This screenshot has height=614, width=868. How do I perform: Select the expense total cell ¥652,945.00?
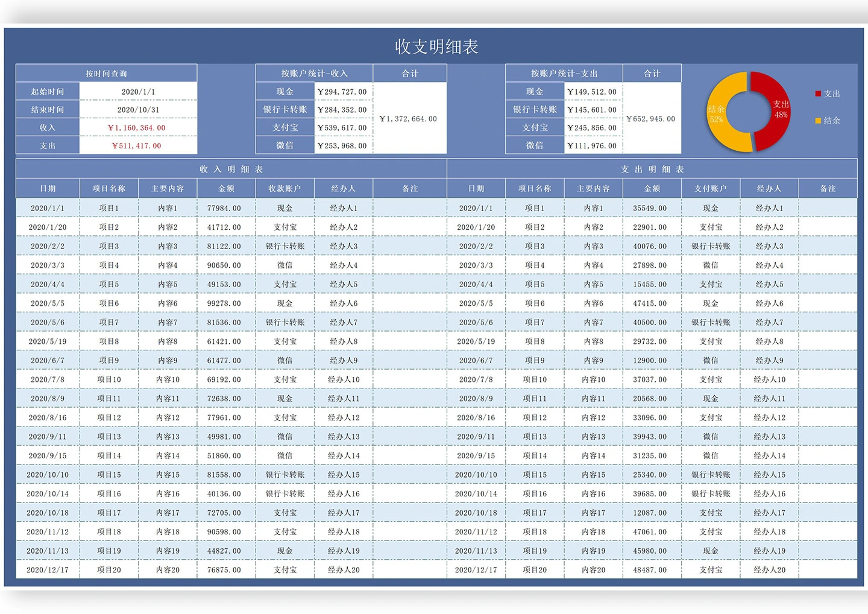click(x=652, y=119)
